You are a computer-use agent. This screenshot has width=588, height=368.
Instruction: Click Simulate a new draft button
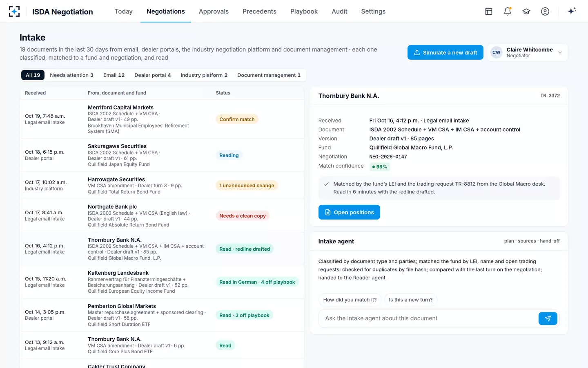[x=445, y=52]
